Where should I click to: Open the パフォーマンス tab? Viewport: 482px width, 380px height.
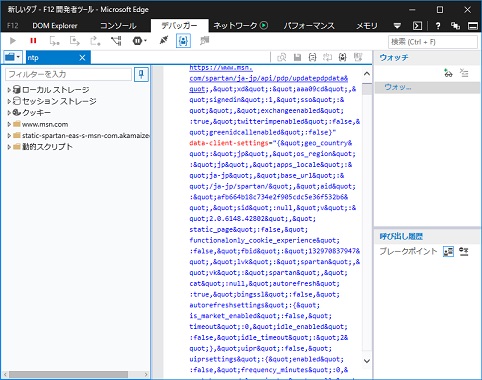point(309,26)
